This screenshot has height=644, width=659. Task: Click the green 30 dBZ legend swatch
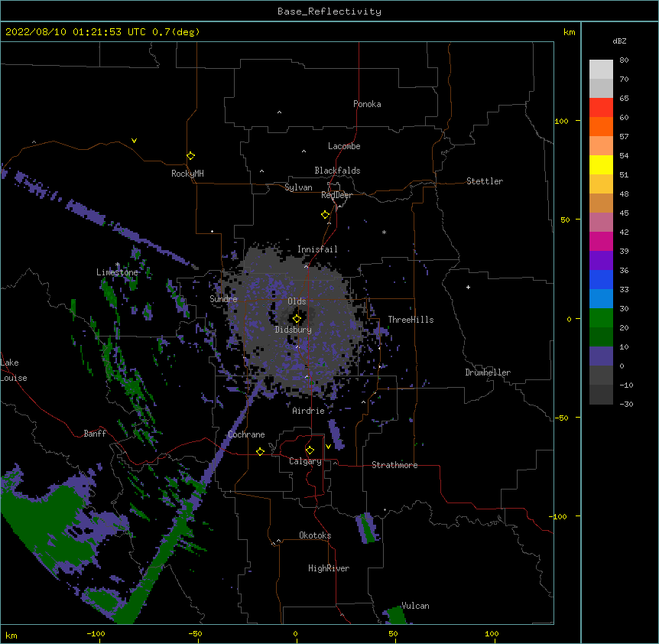click(601, 318)
